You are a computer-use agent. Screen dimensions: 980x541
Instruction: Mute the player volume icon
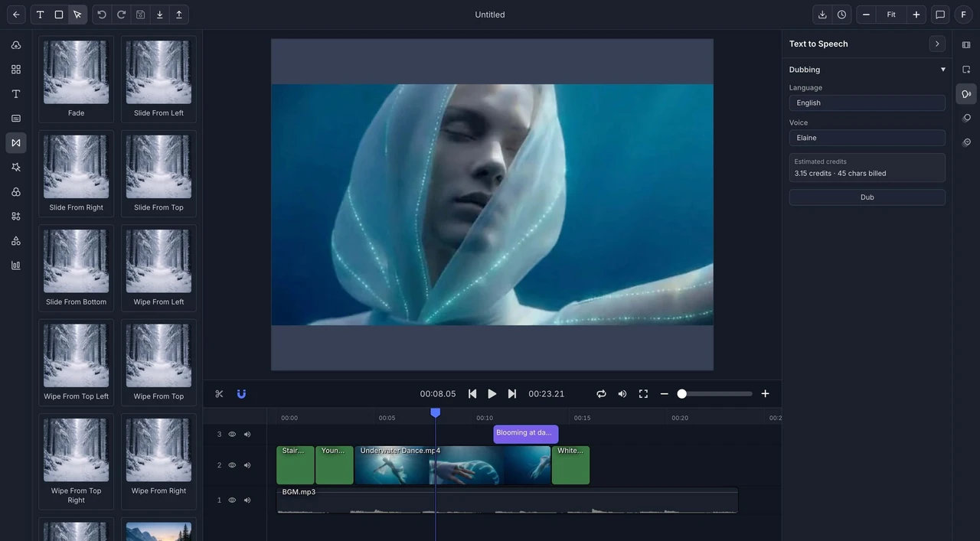coord(622,394)
